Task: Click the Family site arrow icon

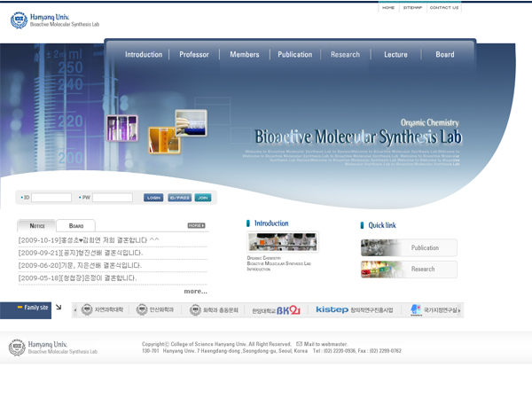Action: point(59,309)
